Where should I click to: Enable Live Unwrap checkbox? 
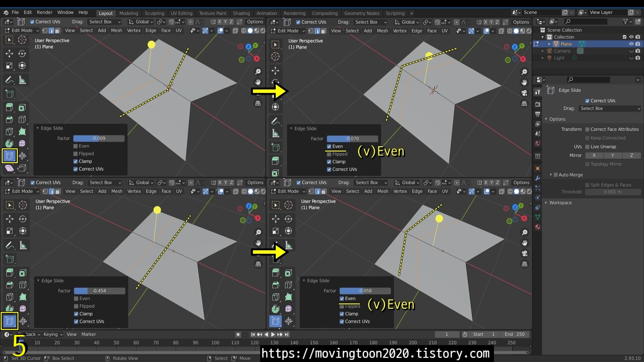[x=587, y=147]
